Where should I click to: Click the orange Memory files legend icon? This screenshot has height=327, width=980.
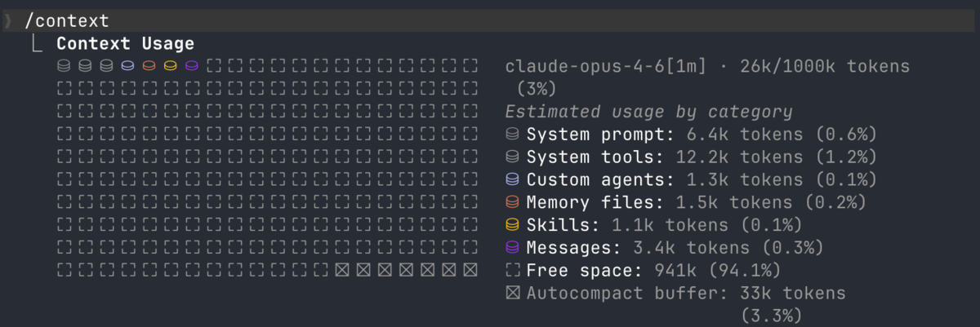point(513,201)
